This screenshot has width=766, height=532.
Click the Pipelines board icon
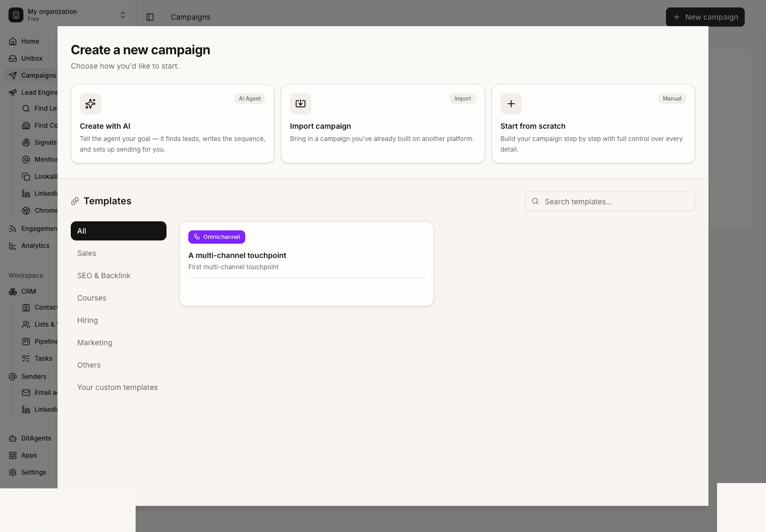26,342
